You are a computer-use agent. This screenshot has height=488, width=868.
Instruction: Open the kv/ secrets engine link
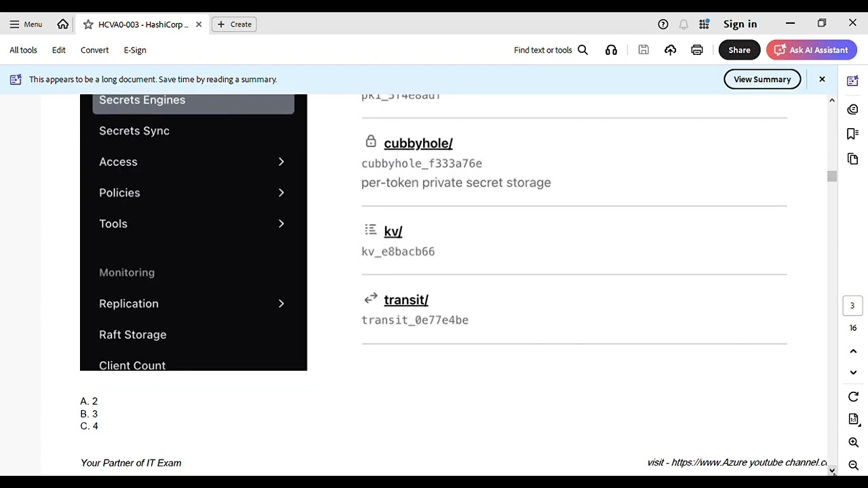[393, 231]
